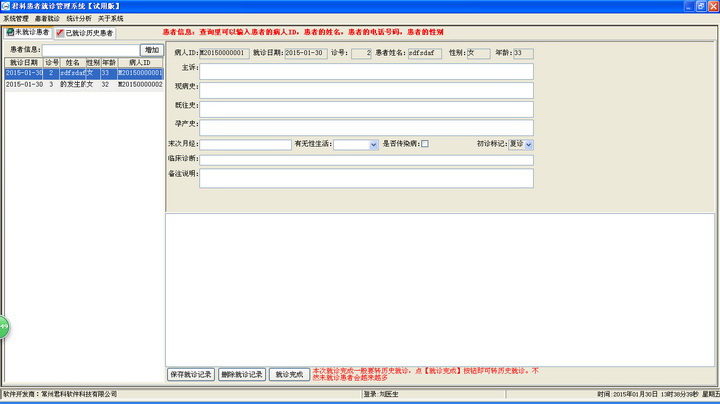Click into the 主诉 text box
This screenshot has width=720, height=404.
click(x=366, y=72)
